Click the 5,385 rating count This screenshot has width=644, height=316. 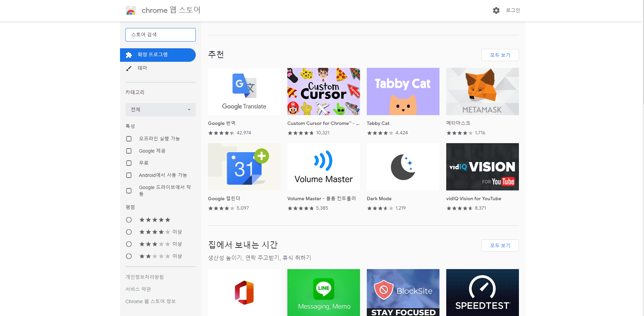click(x=322, y=208)
